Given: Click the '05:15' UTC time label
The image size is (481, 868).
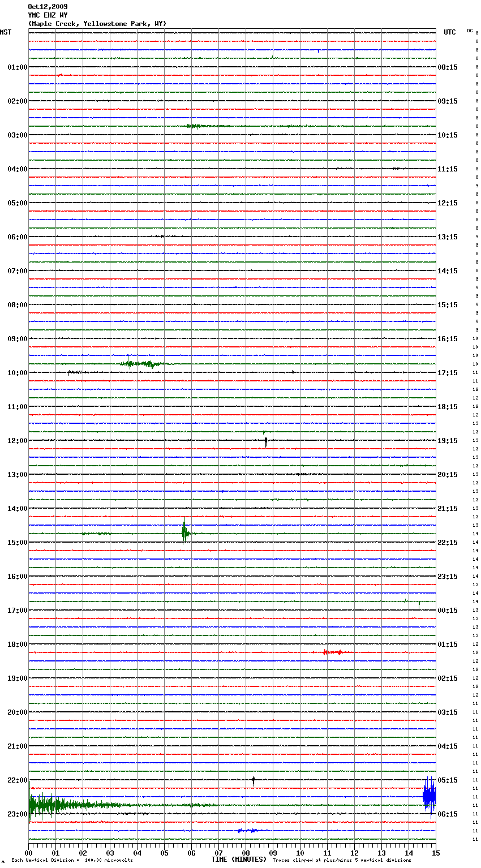Looking at the screenshot, I should 448,780.
